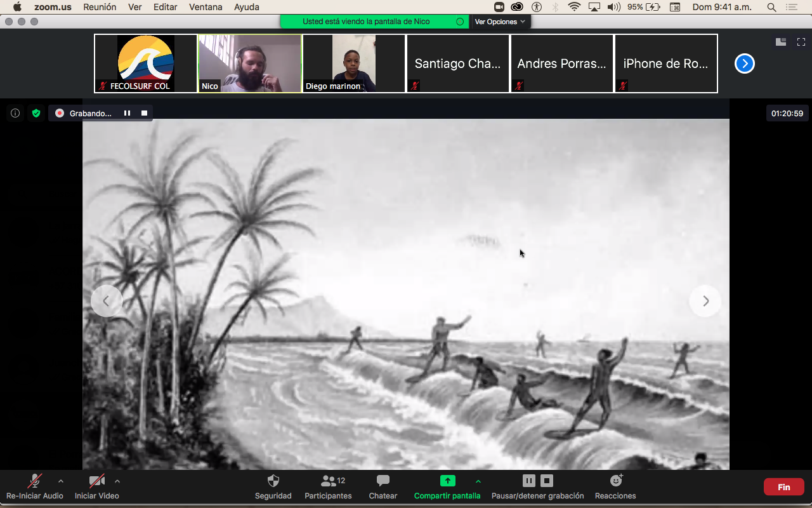Open the Reunión menu
Screen dimensions: 812x508
pyautogui.click(x=100, y=7)
